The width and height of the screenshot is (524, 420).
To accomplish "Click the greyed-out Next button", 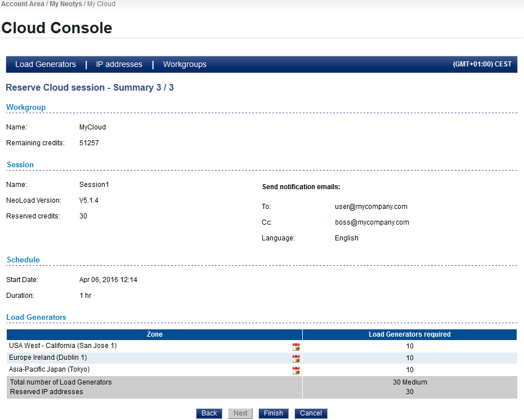I will coord(240,413).
